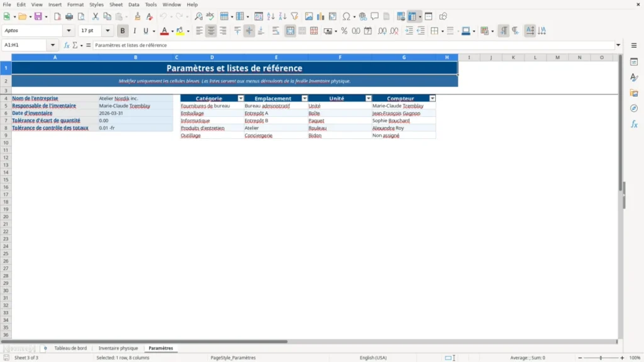Image resolution: width=644 pixels, height=362 pixels.
Task: Select the Sort Ascending icon
Action: click(x=270, y=16)
